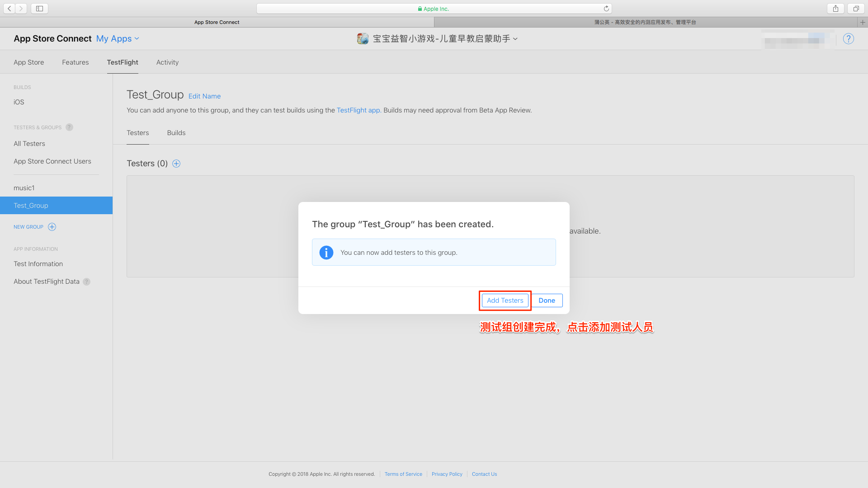This screenshot has width=868, height=488.
Task: Click the Testers (0) heading
Action: pyautogui.click(x=147, y=164)
